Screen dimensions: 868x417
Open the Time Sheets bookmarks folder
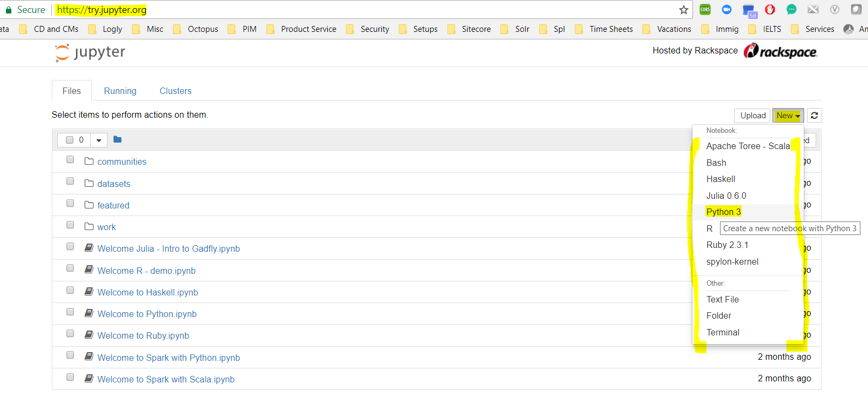pyautogui.click(x=604, y=29)
